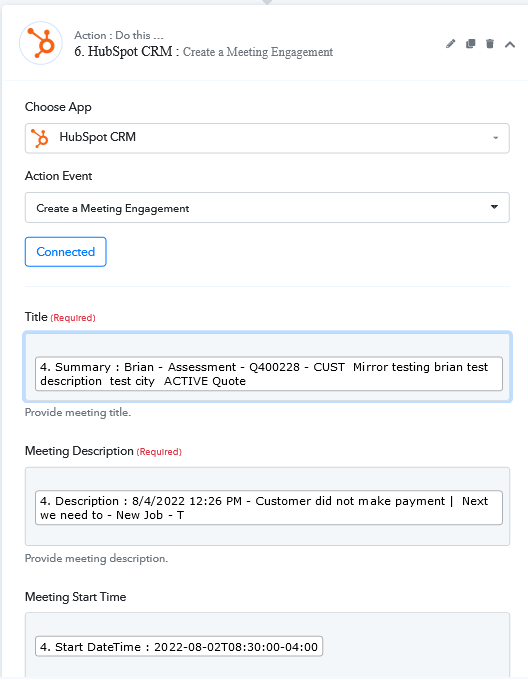Collapse the HubSpot CRM action panel
The image size is (528, 680).
click(510, 44)
